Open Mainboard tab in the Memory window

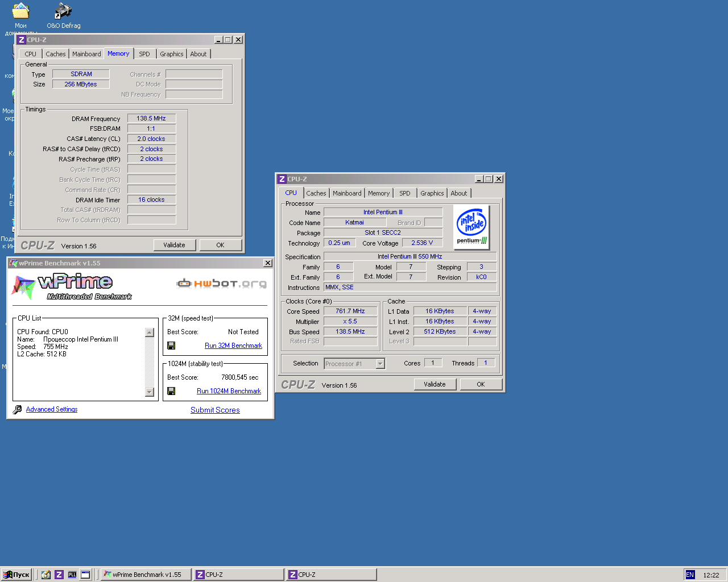(86, 54)
